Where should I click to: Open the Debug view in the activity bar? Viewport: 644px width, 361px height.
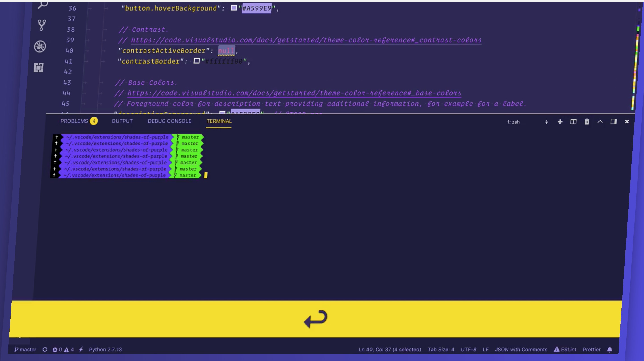40,47
